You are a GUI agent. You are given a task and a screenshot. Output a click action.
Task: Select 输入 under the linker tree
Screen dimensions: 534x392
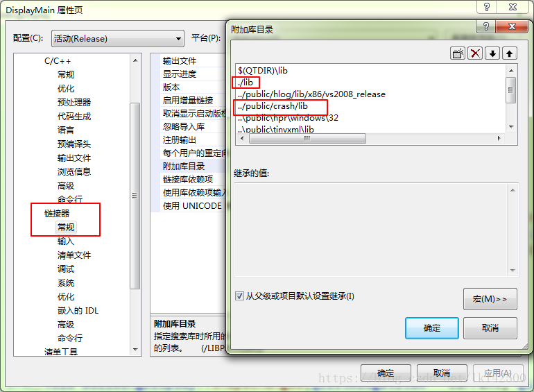click(x=65, y=241)
